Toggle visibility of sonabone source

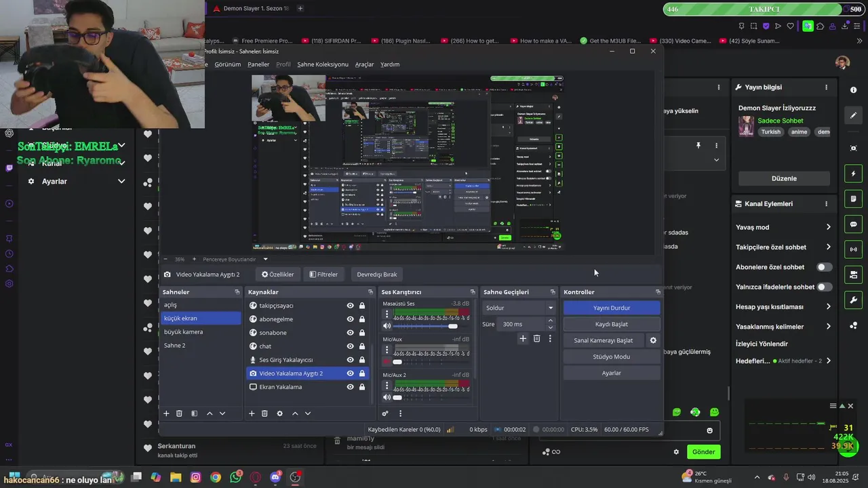tap(350, 333)
